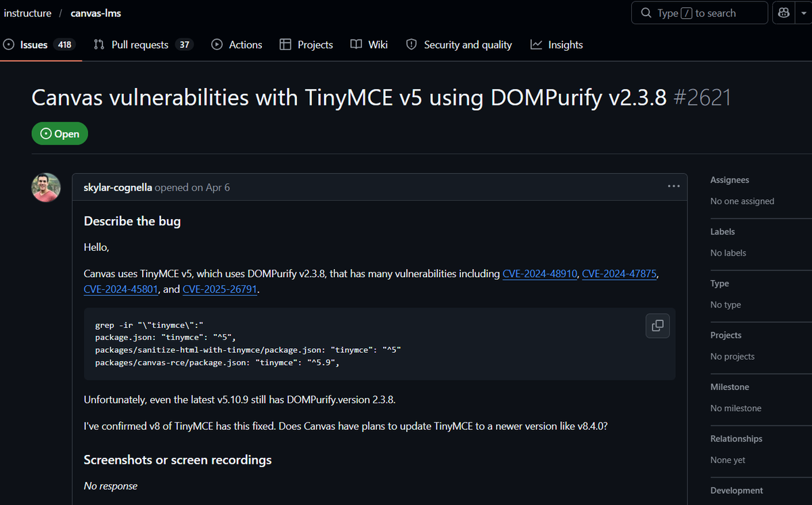Open the Pull requests tab

[x=143, y=45]
